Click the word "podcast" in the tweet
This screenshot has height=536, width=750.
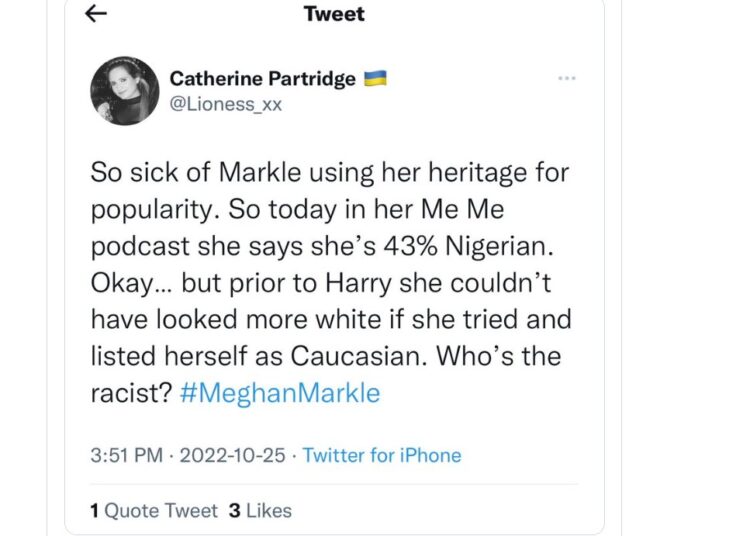point(140,246)
